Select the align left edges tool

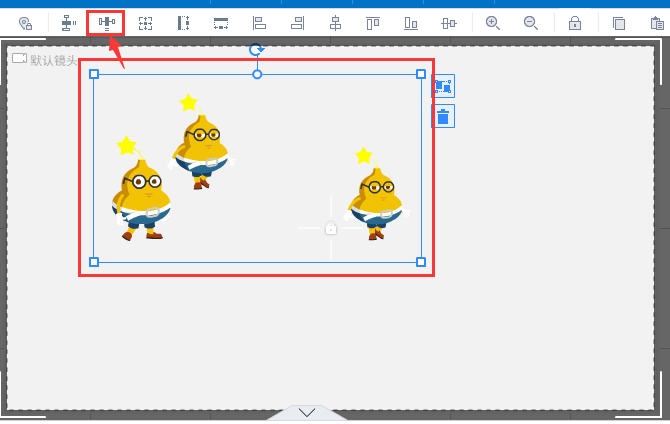[259, 23]
